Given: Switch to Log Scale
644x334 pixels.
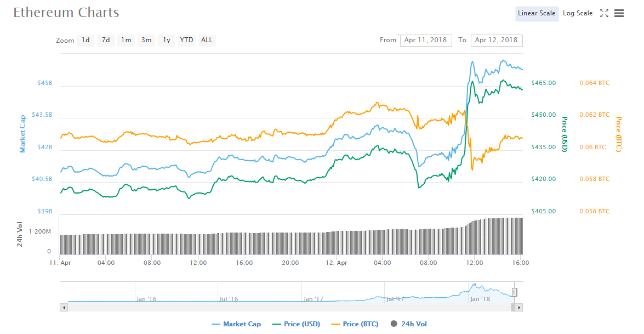Looking at the screenshot, I should point(578,14).
